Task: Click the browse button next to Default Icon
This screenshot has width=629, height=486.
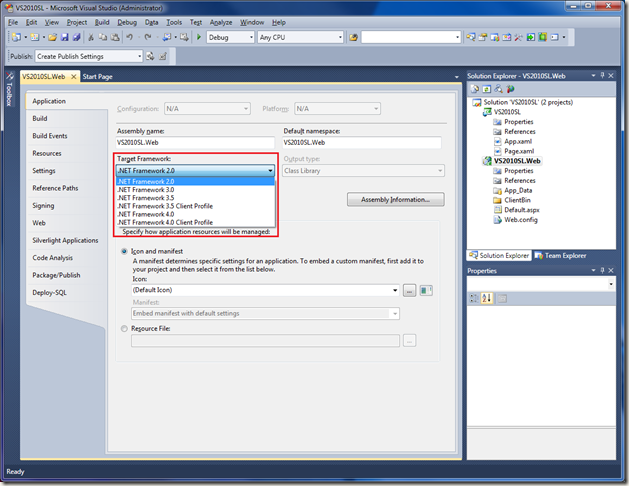Action: (409, 290)
